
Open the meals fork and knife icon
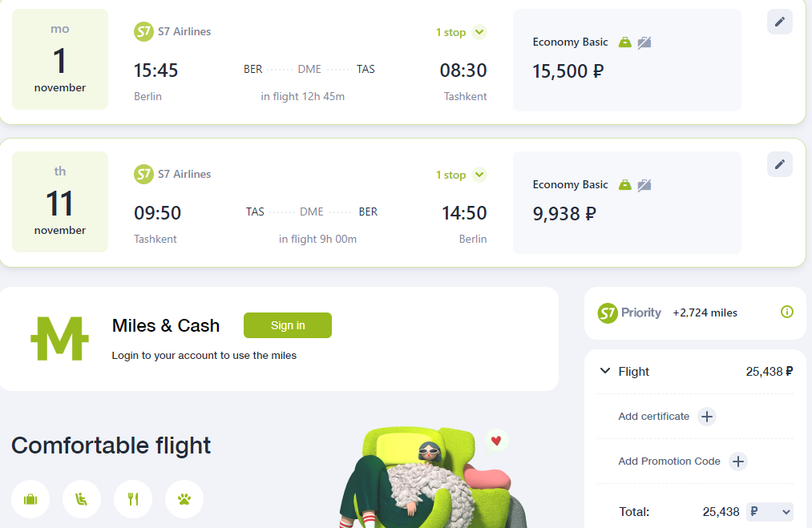coord(133,499)
